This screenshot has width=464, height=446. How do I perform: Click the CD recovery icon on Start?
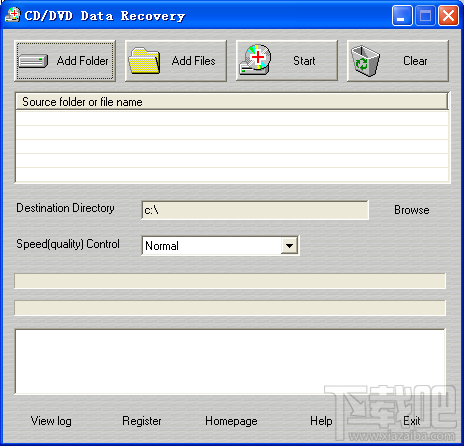coord(255,60)
